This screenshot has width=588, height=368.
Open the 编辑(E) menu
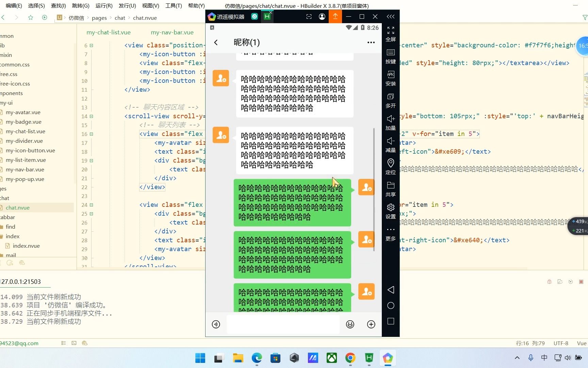point(14,5)
